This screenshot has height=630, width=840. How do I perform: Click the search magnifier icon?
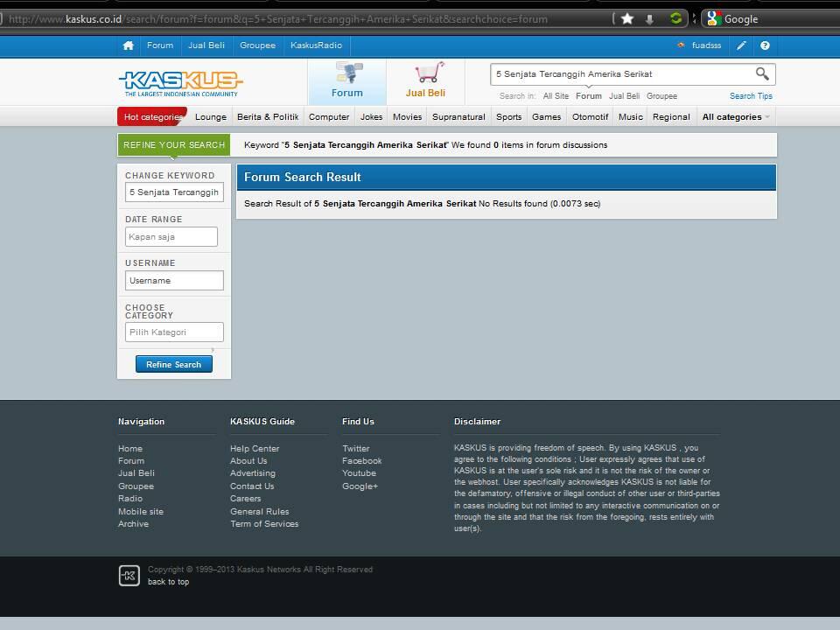click(762, 73)
